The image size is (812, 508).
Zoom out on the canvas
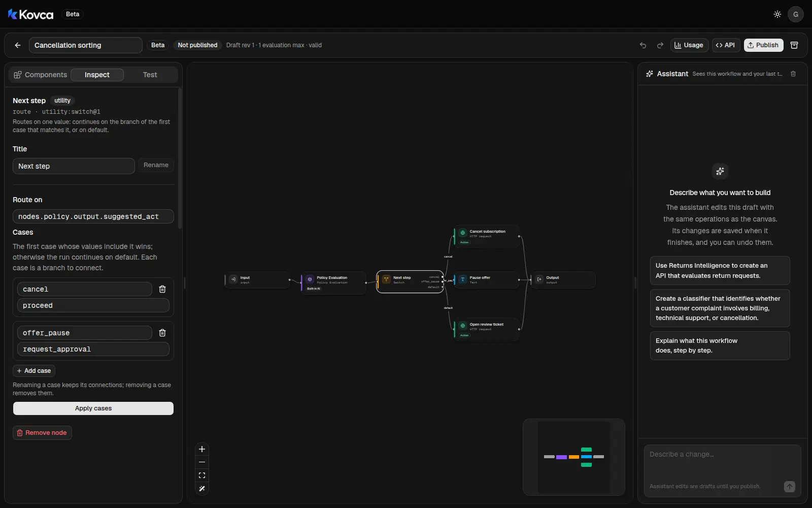[202, 462]
